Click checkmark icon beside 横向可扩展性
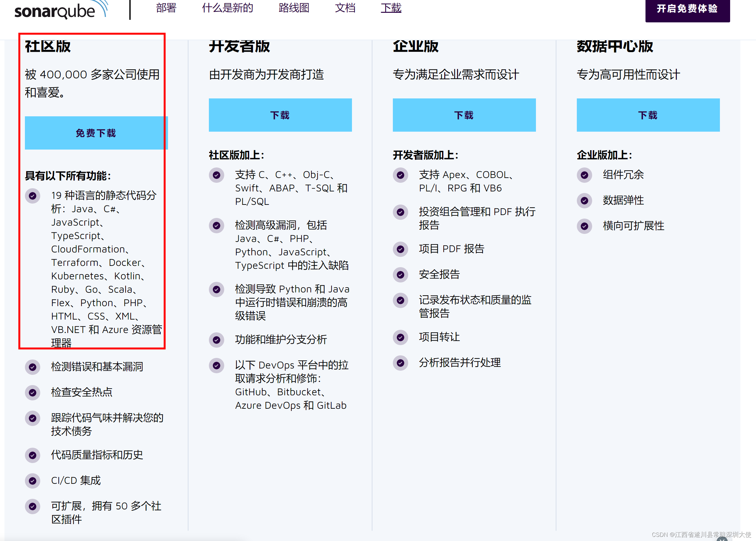The image size is (756, 541). [x=584, y=226]
